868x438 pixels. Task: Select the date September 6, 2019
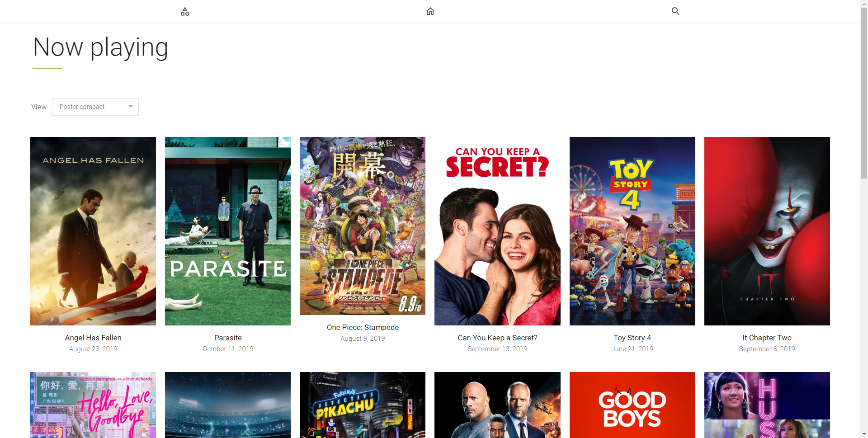pyautogui.click(x=767, y=349)
